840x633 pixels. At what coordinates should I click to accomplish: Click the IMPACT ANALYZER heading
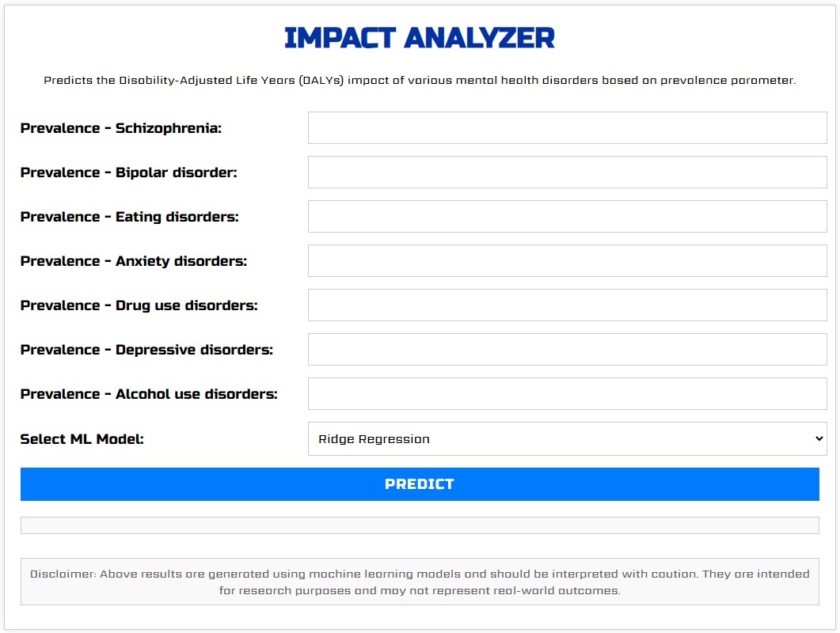[420, 38]
